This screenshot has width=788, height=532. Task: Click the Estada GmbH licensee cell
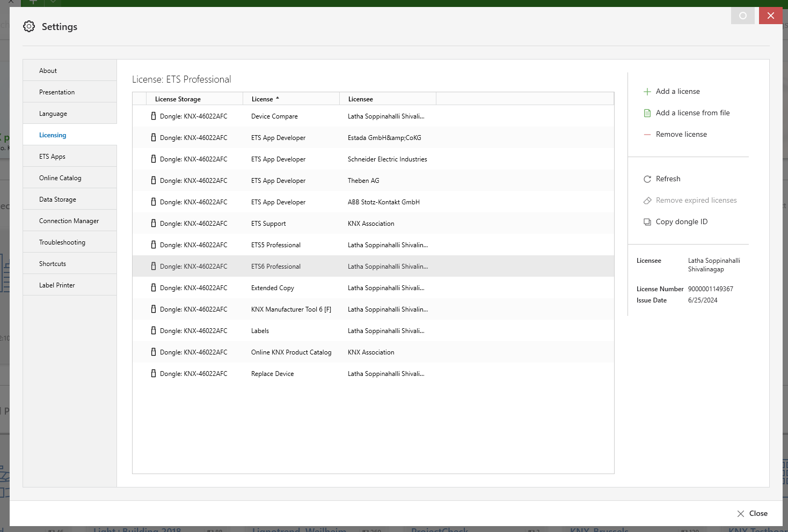coord(384,138)
